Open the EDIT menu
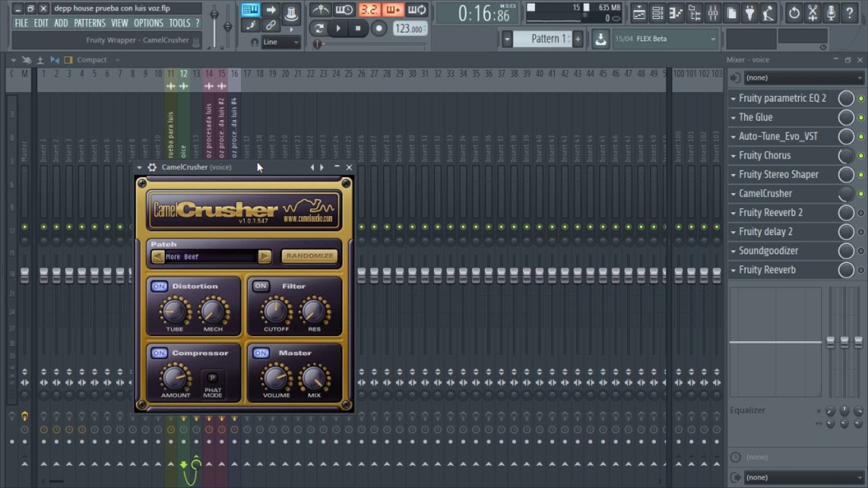This screenshot has width=868, height=488. 41,23
